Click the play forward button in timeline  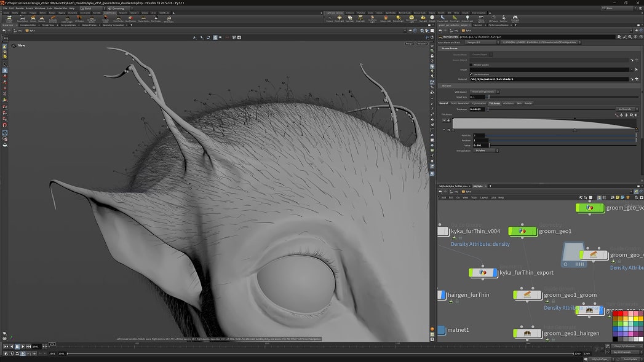23,347
